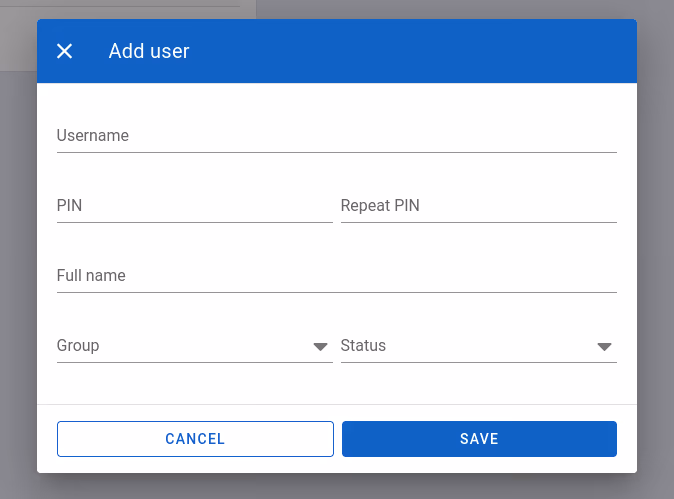Click the Add user dialog title
This screenshot has height=499, width=674.
click(149, 51)
